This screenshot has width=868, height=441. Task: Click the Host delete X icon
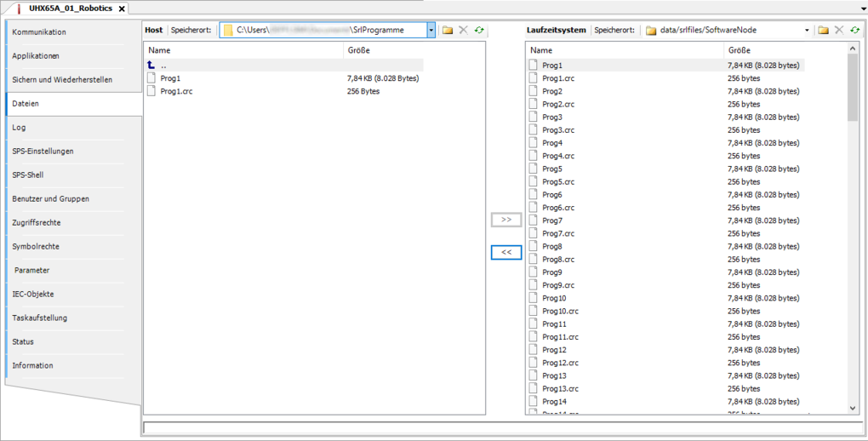pos(463,31)
